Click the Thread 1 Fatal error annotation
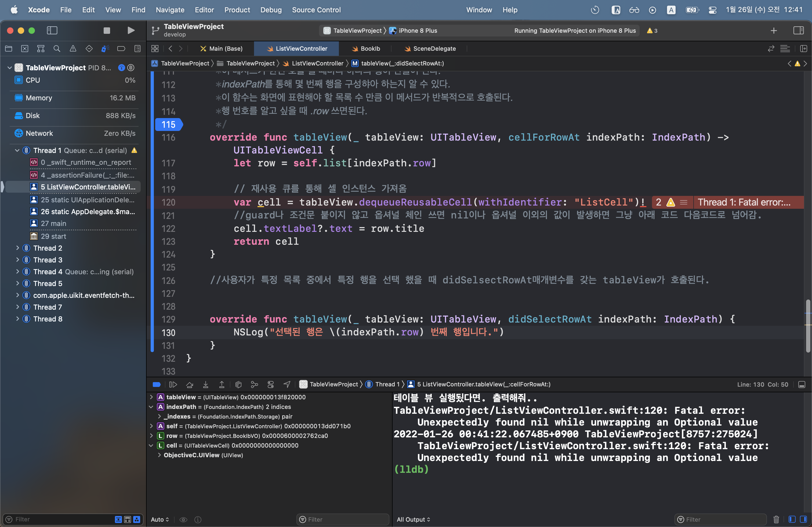 tap(744, 203)
